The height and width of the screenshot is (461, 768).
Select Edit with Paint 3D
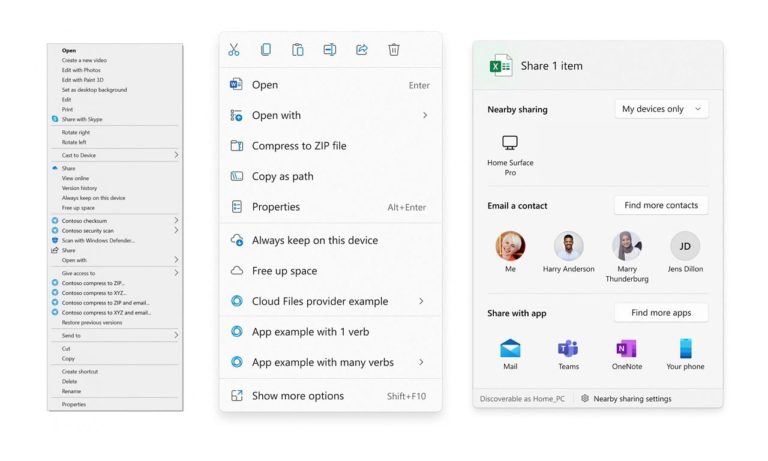coord(82,80)
